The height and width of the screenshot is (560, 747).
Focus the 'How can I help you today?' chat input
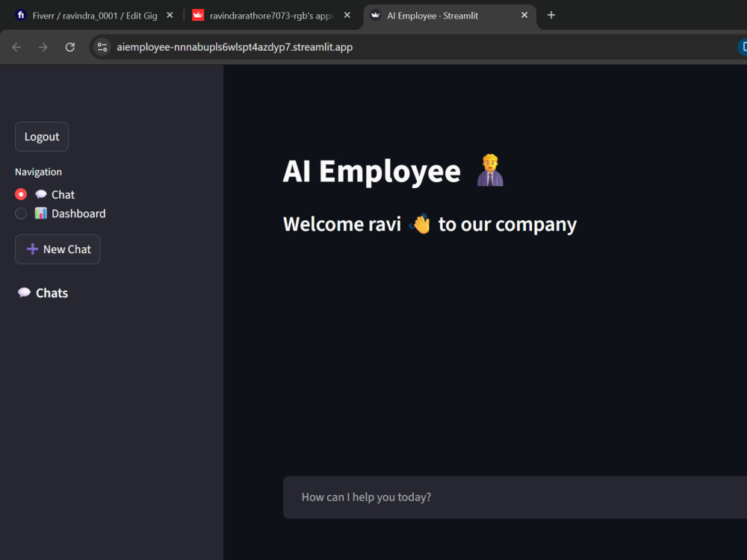tap(515, 497)
